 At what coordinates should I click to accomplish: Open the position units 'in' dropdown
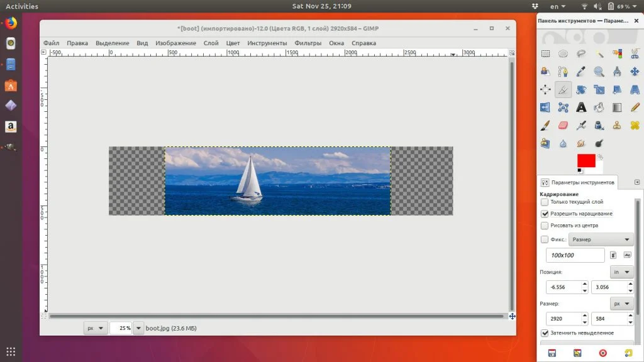tap(621, 272)
